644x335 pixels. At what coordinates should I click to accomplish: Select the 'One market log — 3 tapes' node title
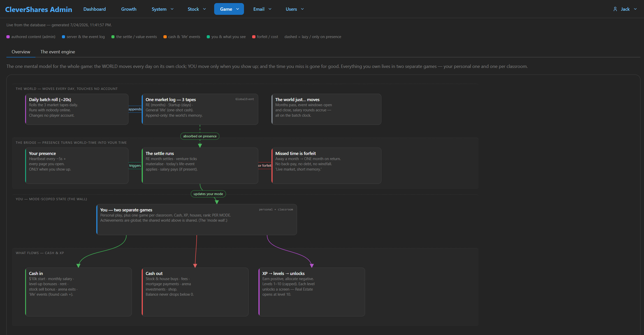tap(171, 99)
